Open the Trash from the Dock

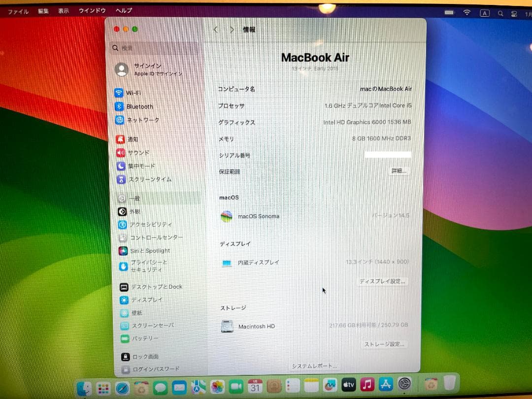click(450, 383)
